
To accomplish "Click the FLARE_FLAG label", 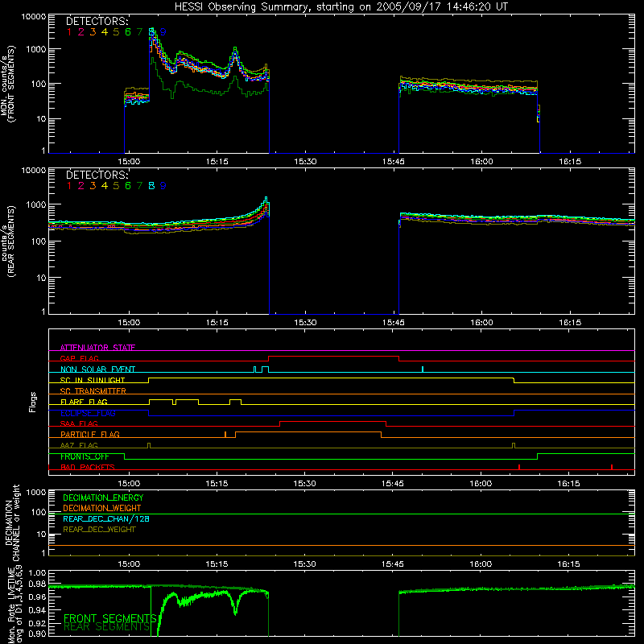I will tap(84, 402).
